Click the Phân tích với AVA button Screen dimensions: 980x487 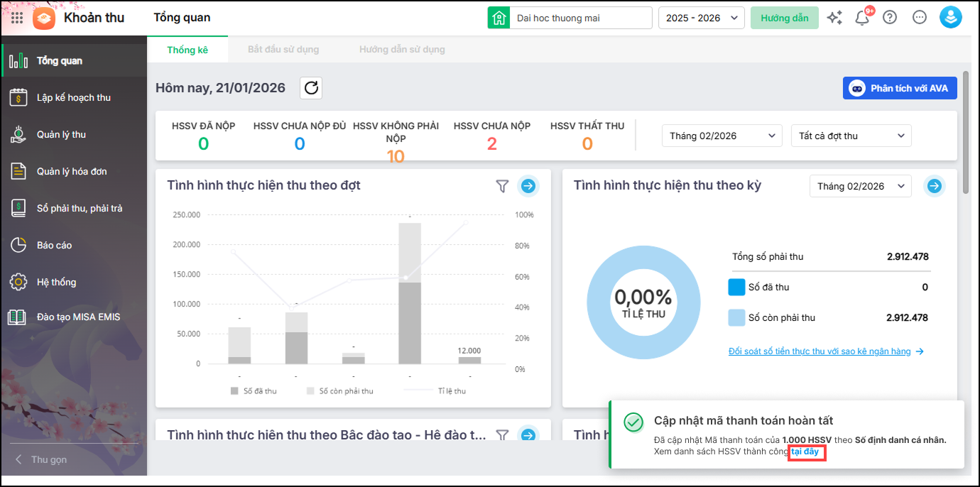pos(900,88)
